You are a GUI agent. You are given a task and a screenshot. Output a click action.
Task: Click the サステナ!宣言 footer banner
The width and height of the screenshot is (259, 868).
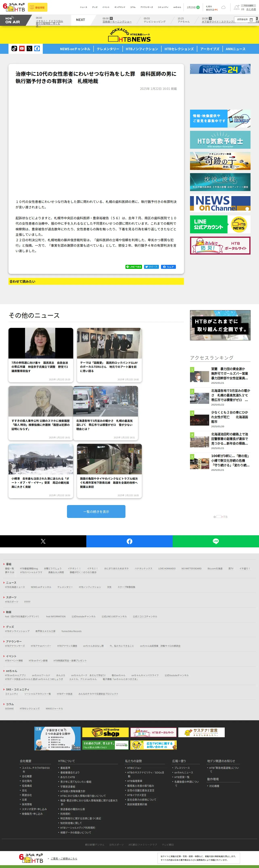pyautogui.click(x=201, y=732)
